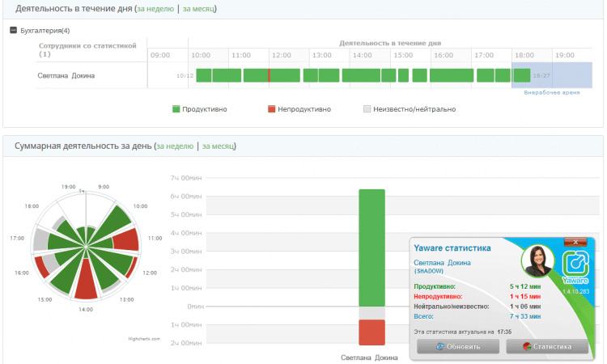The width and height of the screenshot is (607, 364).
Task: Click the green productive bar in summary chart
Action: tap(371, 248)
